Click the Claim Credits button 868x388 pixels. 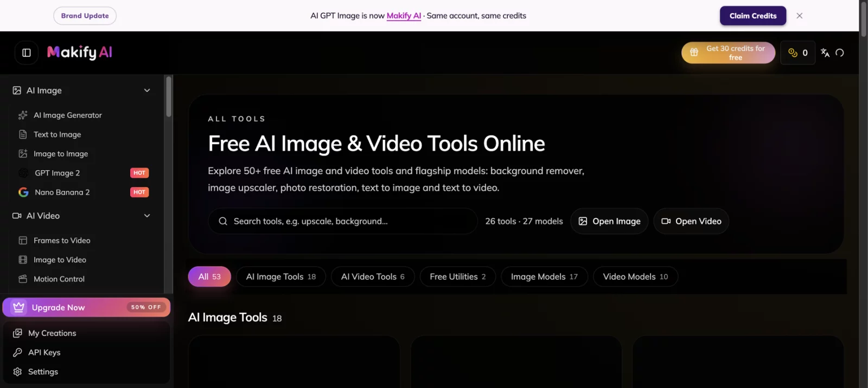753,16
